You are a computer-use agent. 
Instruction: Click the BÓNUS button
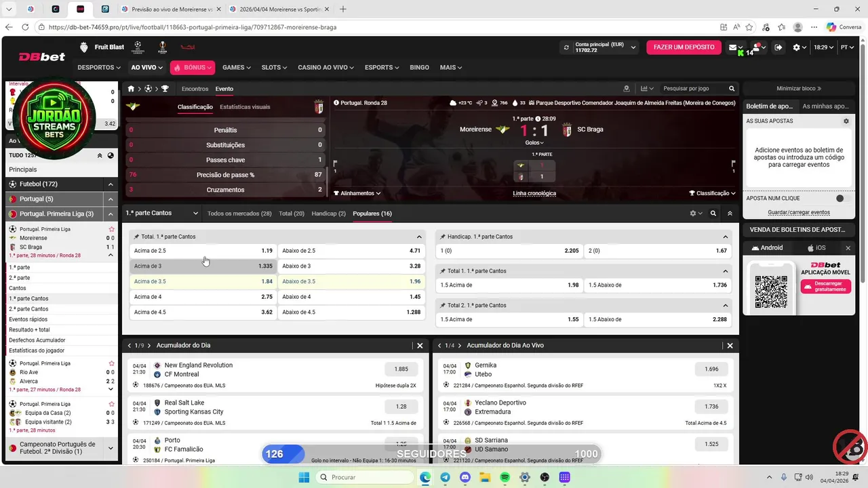pyautogui.click(x=192, y=68)
